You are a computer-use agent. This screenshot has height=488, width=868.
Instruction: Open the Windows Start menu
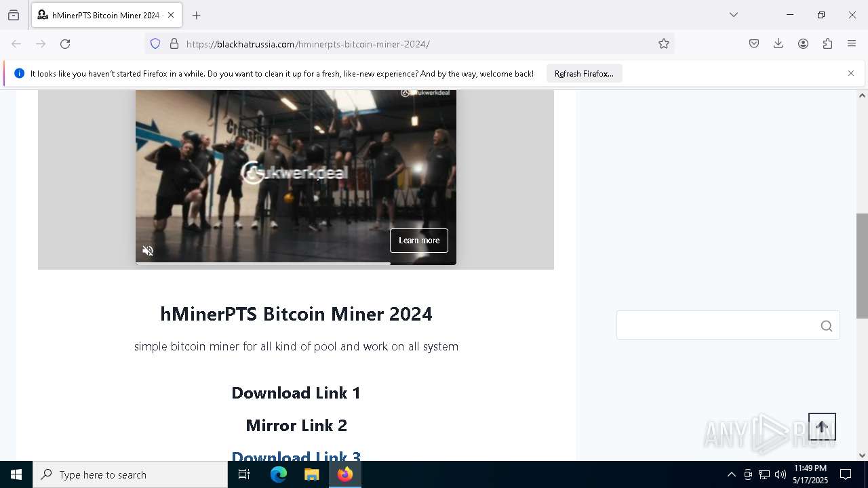click(16, 474)
